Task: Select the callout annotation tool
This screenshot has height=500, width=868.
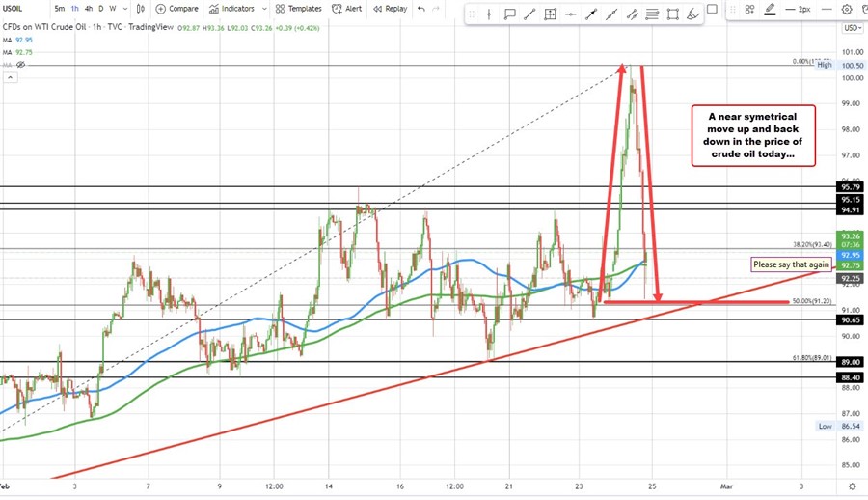Action: (x=509, y=15)
